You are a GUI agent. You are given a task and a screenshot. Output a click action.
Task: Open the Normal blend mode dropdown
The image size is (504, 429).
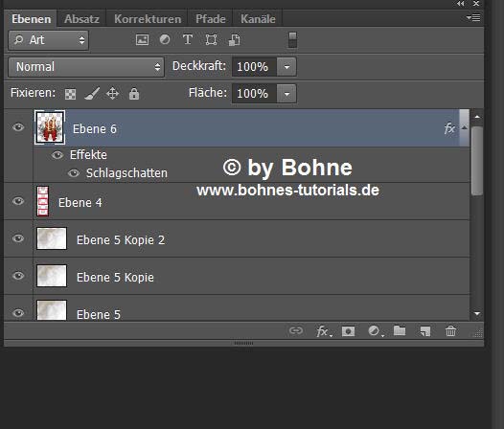click(86, 67)
